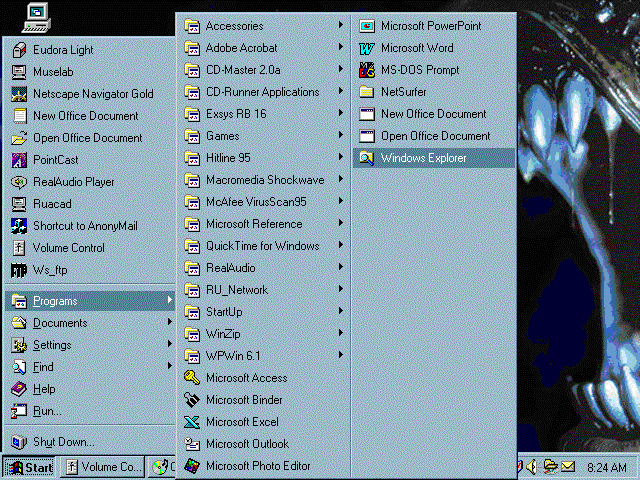Expand the Find submenu arrow

point(169,367)
